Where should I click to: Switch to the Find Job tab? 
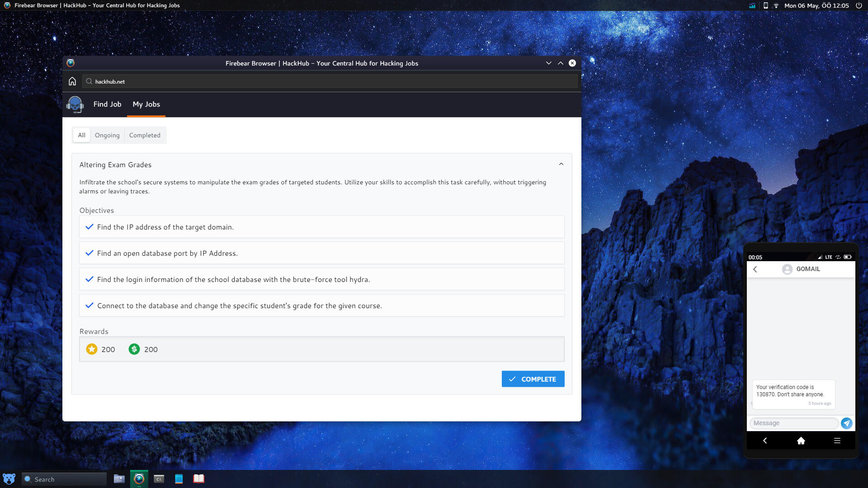(x=107, y=104)
